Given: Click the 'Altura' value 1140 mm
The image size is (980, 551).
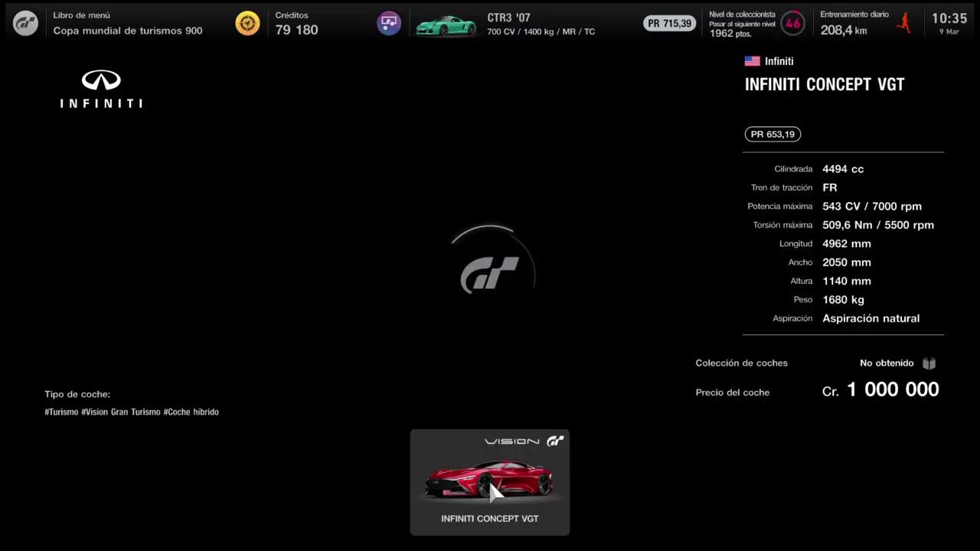Looking at the screenshot, I should [x=847, y=281].
